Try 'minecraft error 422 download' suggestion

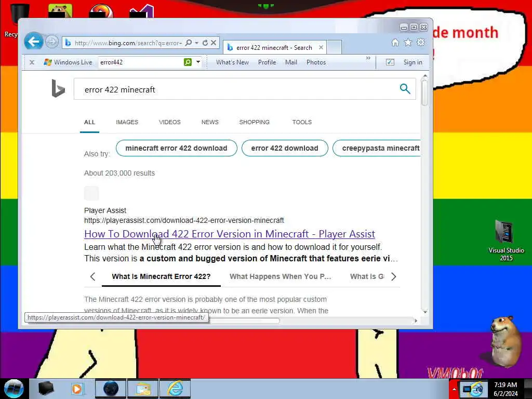[x=177, y=148]
